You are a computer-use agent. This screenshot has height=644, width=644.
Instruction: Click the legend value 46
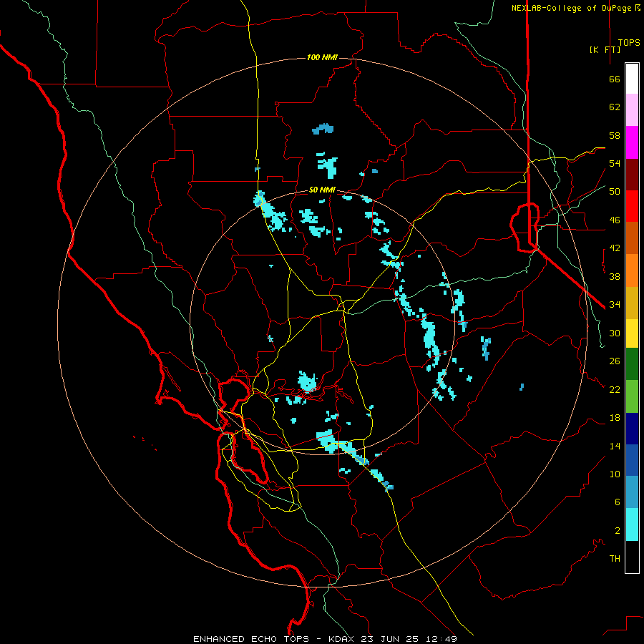615,220
